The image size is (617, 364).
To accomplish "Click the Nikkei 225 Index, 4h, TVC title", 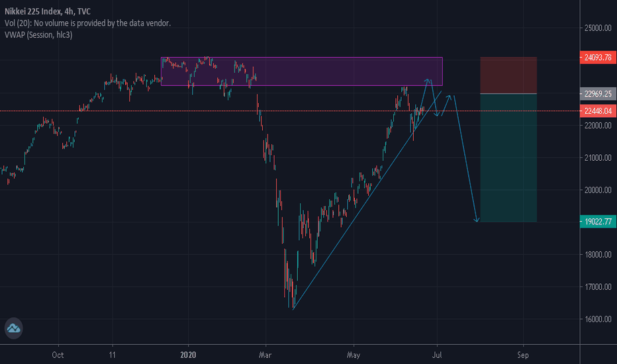I will coord(48,11).
